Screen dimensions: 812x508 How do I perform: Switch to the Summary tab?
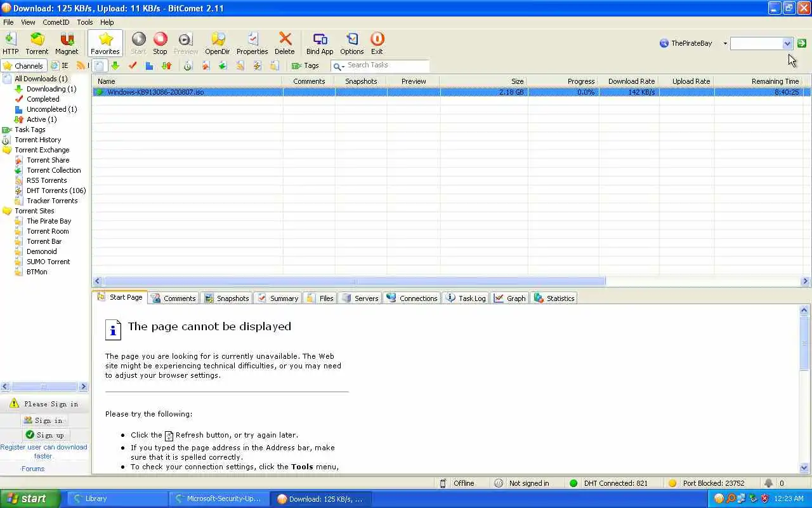(278, 298)
